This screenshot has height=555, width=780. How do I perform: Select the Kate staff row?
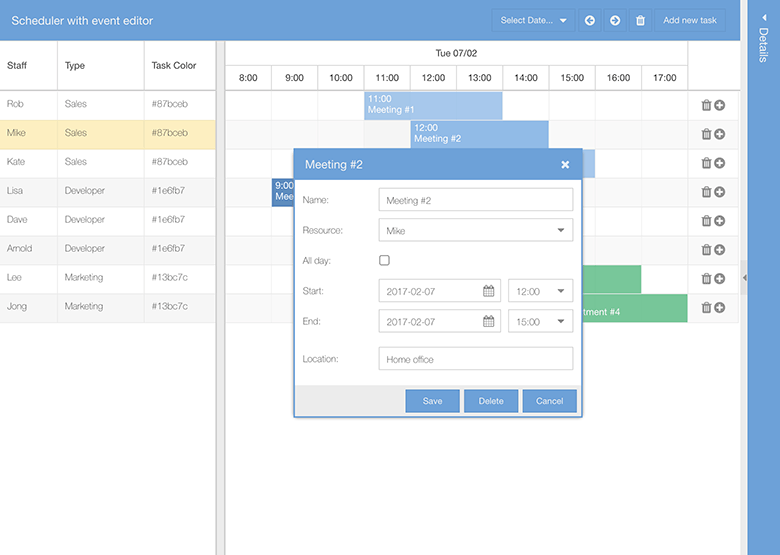pyautogui.click(x=107, y=163)
